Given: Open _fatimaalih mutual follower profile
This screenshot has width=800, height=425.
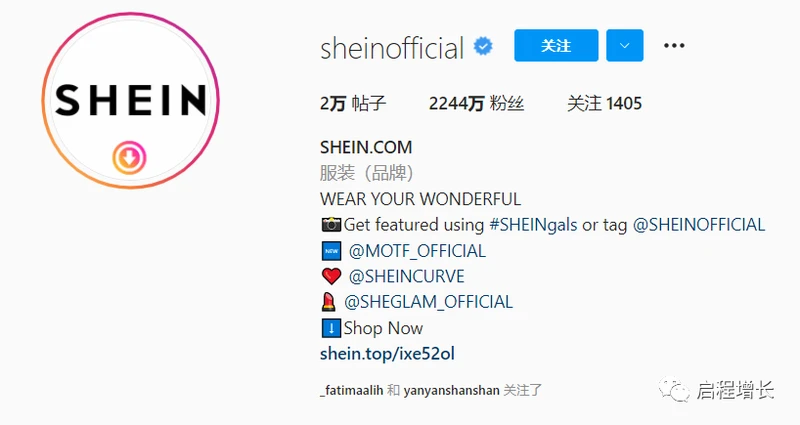Looking at the screenshot, I should pos(352,391).
